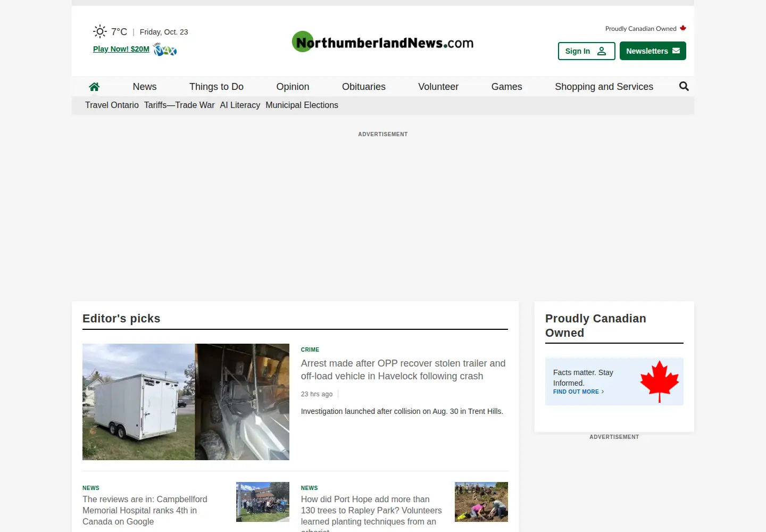Click the sunny weather icon

[100, 31]
